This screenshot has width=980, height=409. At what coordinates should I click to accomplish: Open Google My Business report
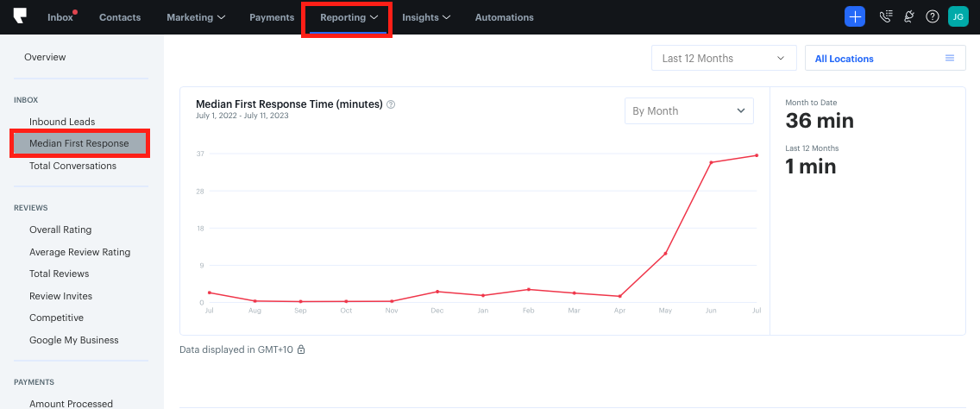(74, 340)
